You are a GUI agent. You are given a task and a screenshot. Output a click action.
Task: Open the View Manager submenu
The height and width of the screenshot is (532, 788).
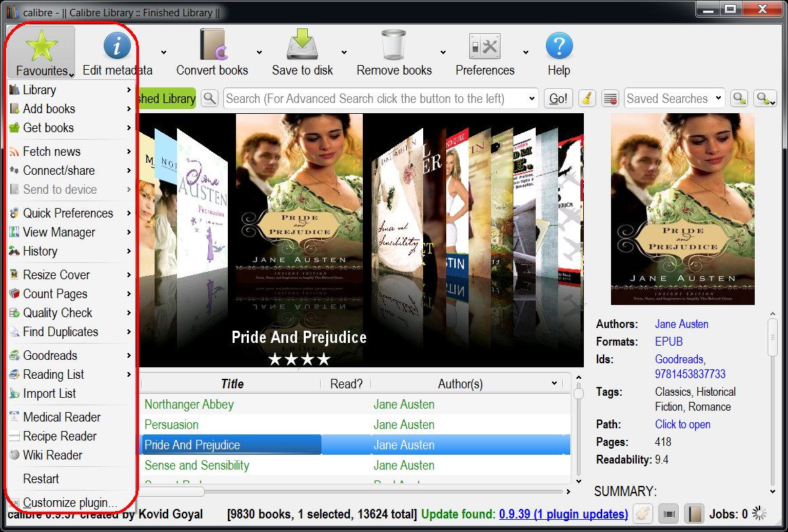pos(71,232)
